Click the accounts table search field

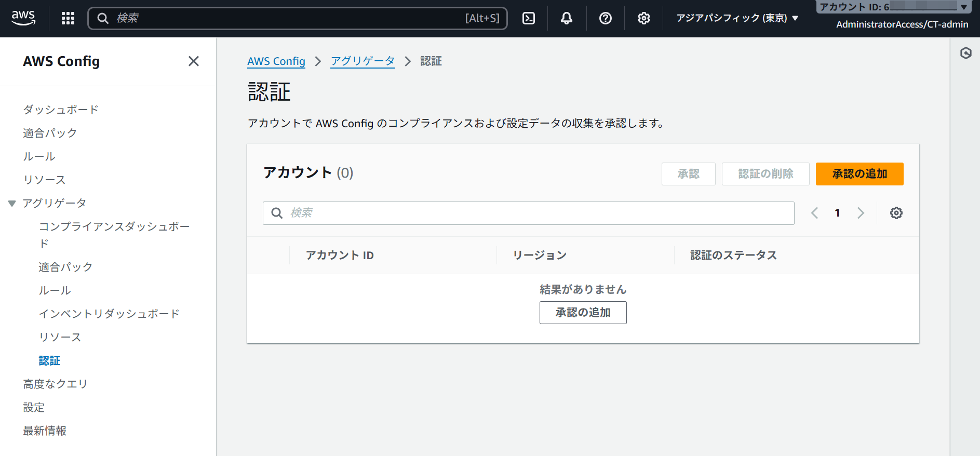point(528,213)
